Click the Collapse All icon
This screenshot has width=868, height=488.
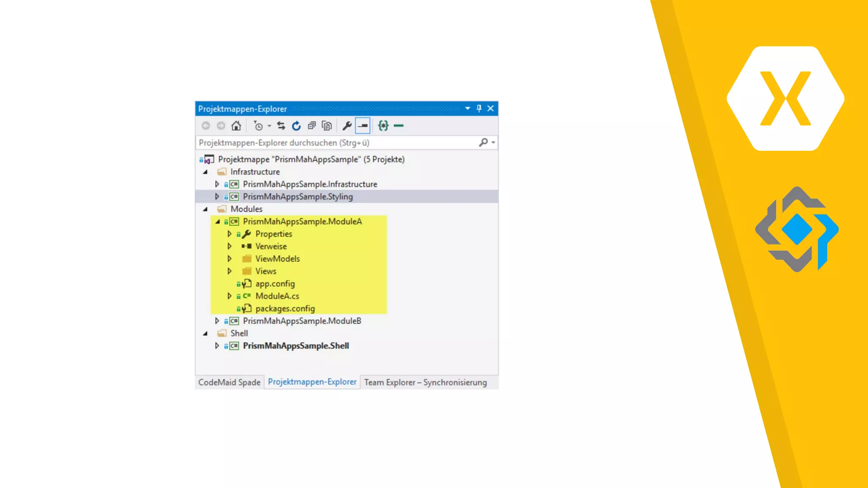(x=312, y=126)
